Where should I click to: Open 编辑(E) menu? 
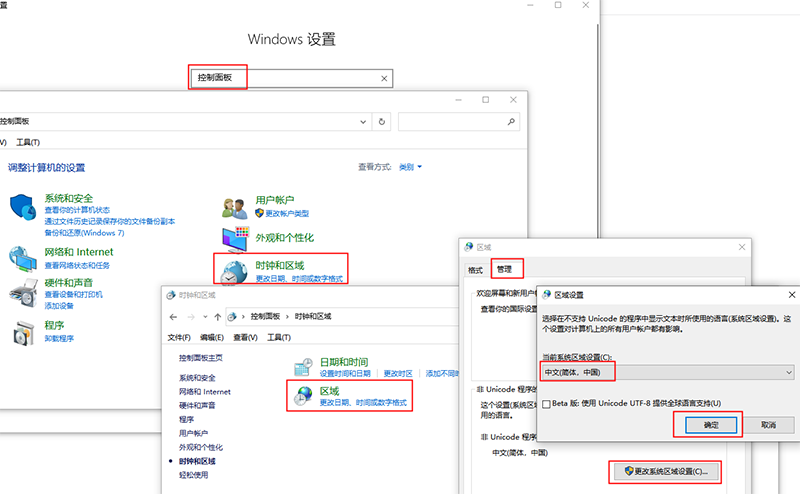tap(212, 337)
